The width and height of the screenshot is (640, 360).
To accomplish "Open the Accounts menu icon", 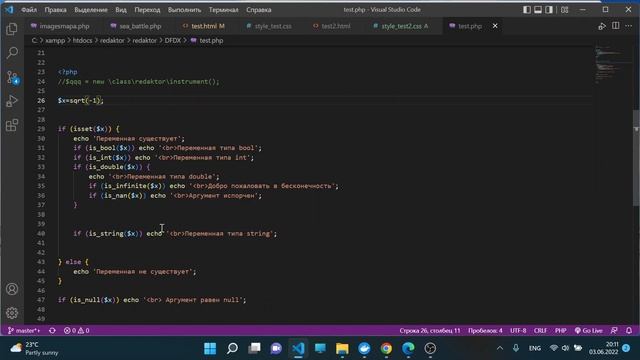I will tap(12, 289).
